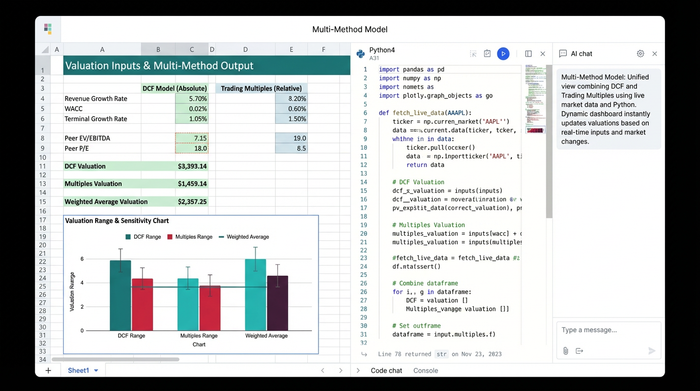This screenshot has width=700, height=391.
Task: Select column F header
Action: click(323, 49)
